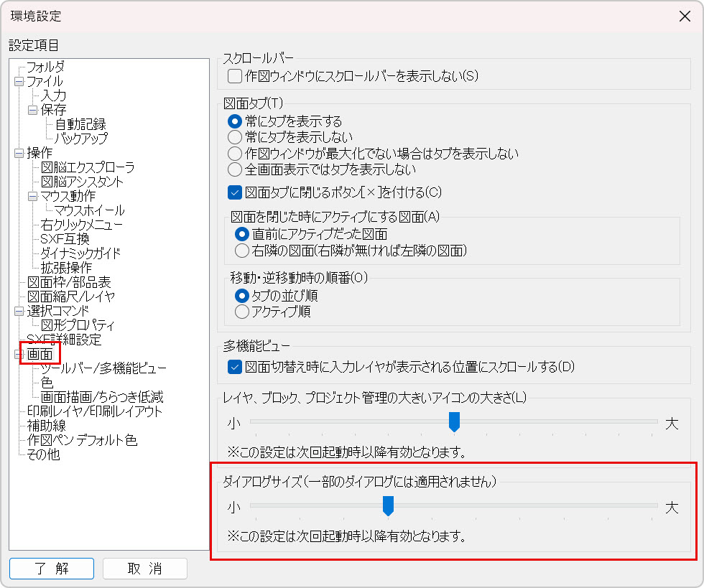Enable 作図ウィンドウにスクロールバーを表示しない checkbox
The height and width of the screenshot is (588, 704).
(234, 76)
